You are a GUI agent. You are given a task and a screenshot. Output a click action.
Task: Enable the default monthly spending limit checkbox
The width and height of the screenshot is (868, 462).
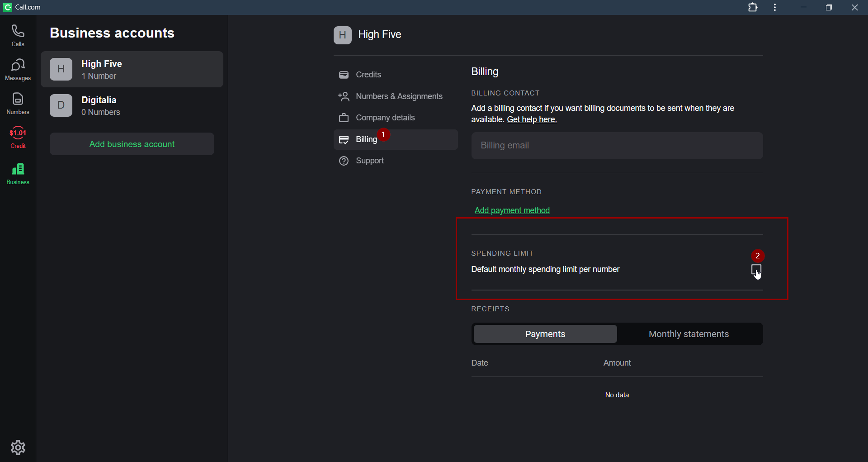(756, 270)
